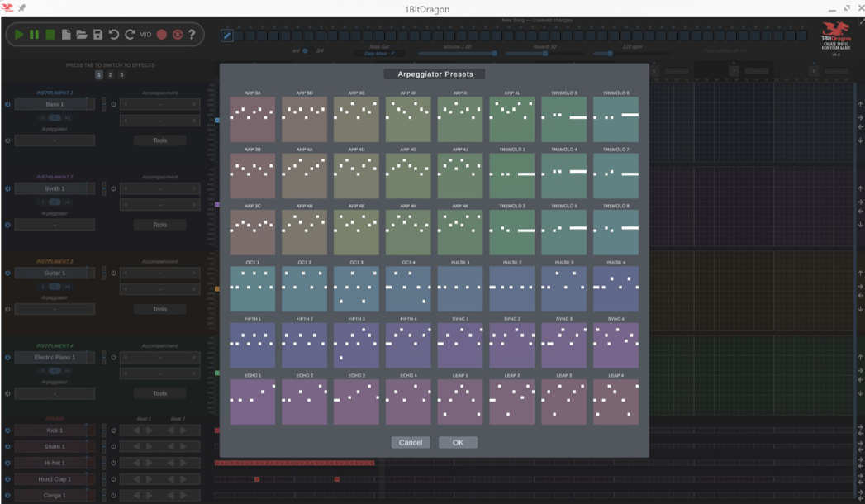Switch to instrument page tab 2
The width and height of the screenshot is (865, 504).
[x=111, y=75]
